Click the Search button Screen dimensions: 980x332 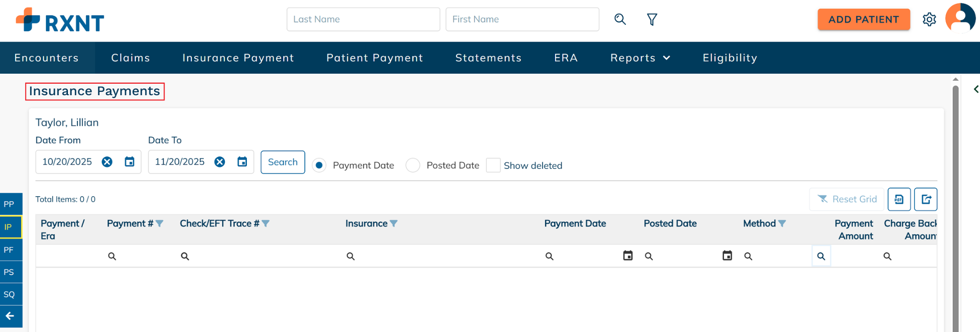pyautogui.click(x=283, y=162)
